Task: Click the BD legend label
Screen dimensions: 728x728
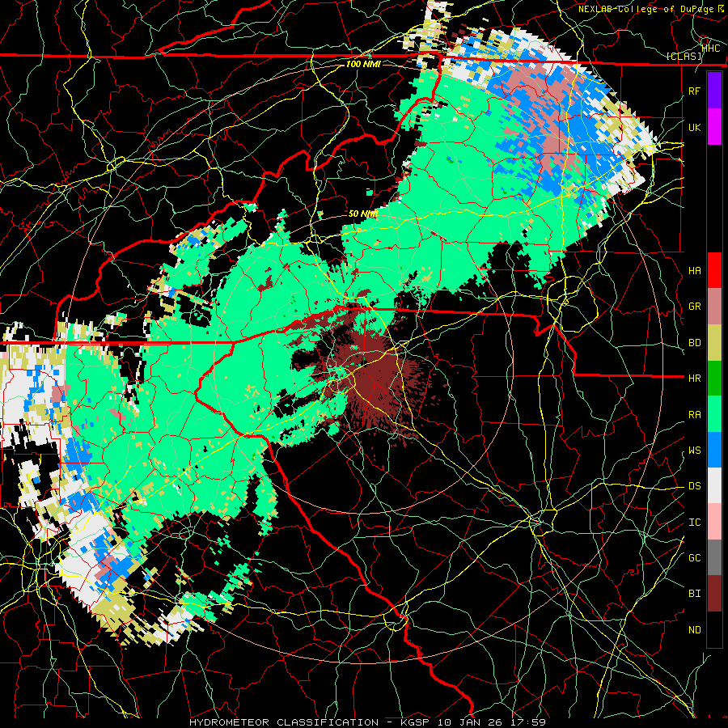Action: point(695,343)
